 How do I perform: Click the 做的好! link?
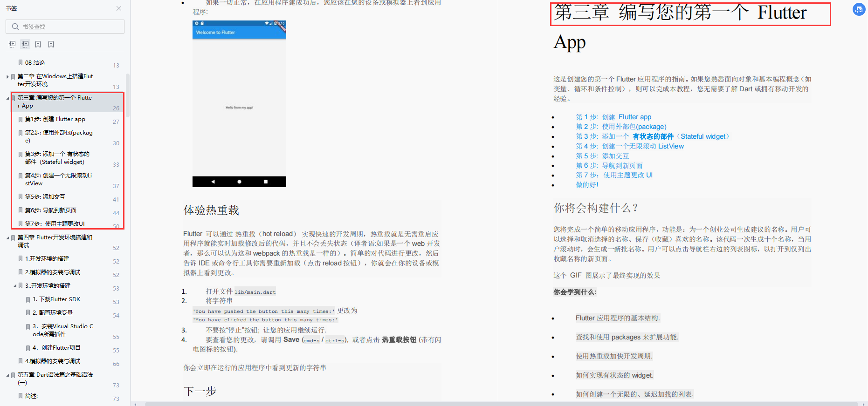pos(587,185)
